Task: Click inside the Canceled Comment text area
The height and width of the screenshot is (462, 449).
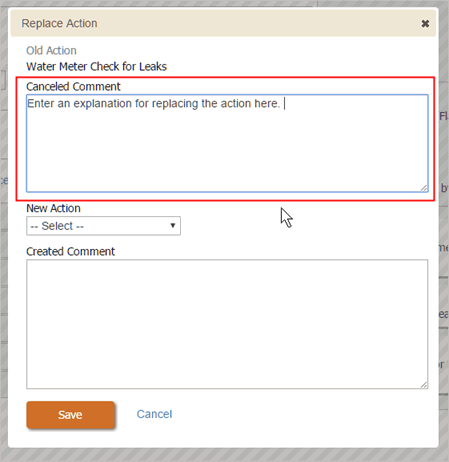Action: point(227,143)
